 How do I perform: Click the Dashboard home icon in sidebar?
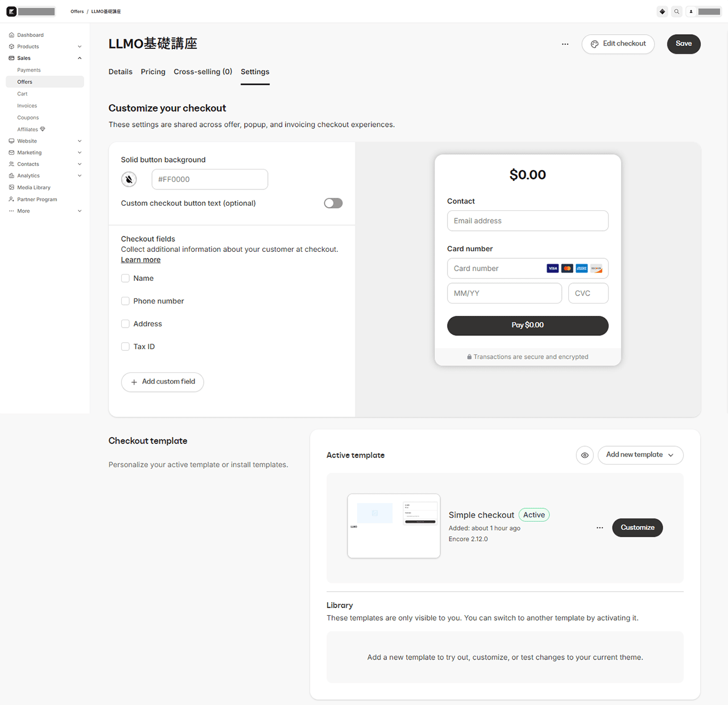[11, 35]
